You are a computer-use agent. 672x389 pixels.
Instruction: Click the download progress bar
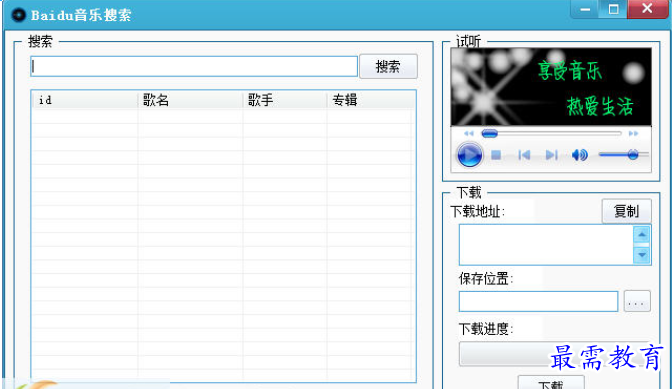click(x=555, y=354)
